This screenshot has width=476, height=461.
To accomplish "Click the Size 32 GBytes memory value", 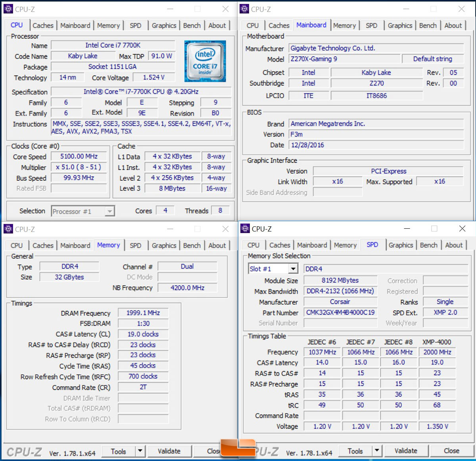I will coord(69,277).
